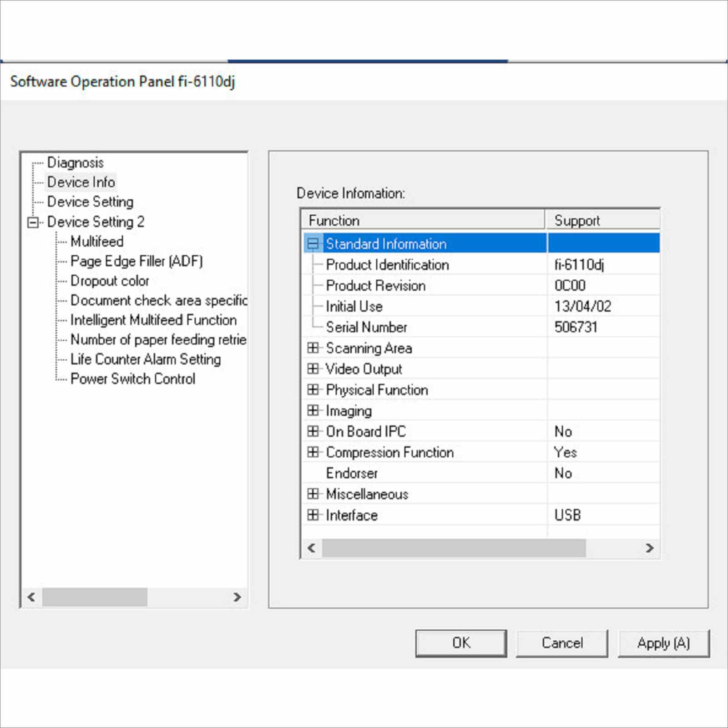Click the Miscellaneous row label
The height and width of the screenshot is (728, 728).
pos(367,494)
